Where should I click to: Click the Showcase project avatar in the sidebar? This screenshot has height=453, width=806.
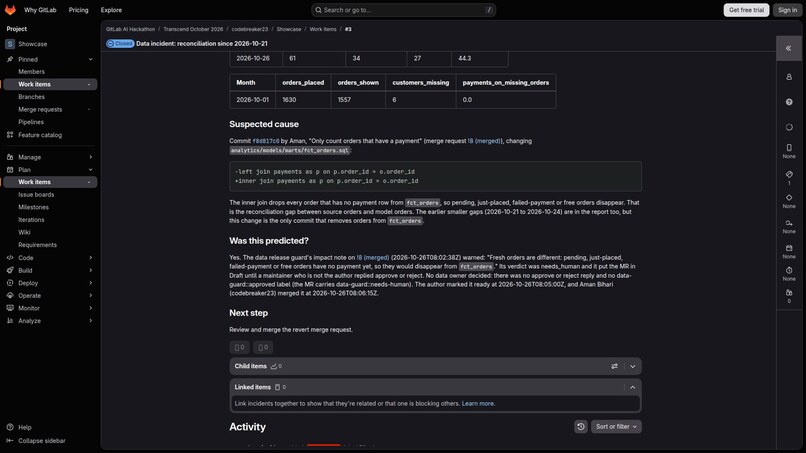[10, 44]
